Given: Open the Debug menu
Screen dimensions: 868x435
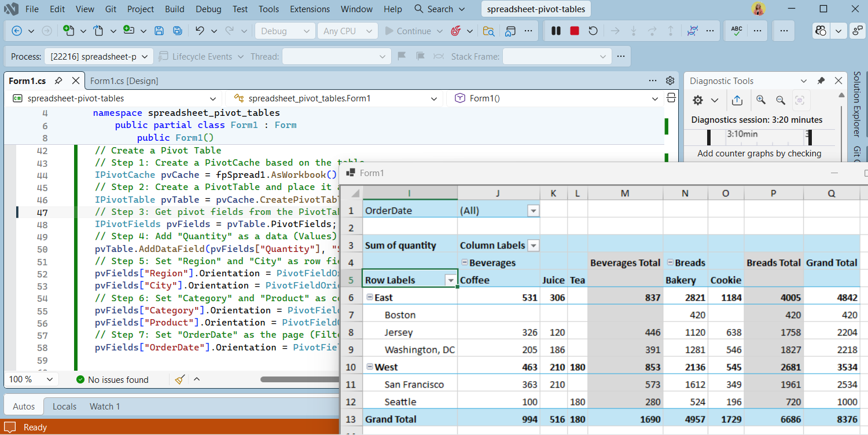Looking at the screenshot, I should coord(208,9).
